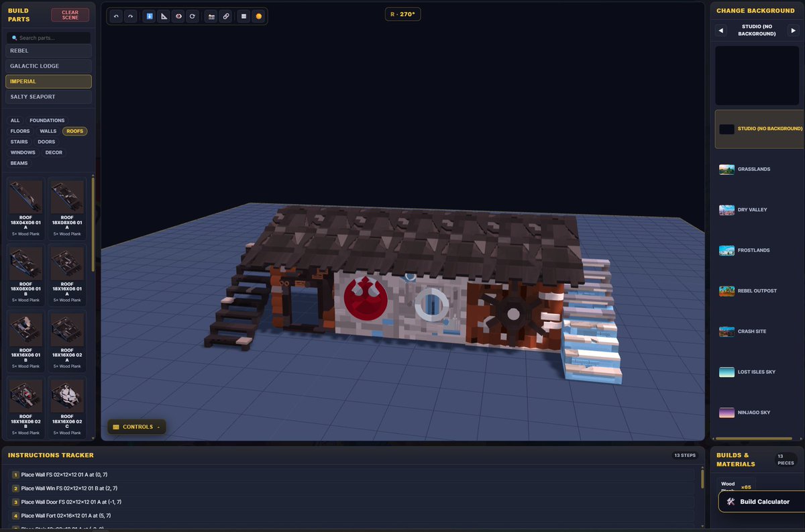Click previous background left arrow
The image size is (805, 532).
coord(721,30)
